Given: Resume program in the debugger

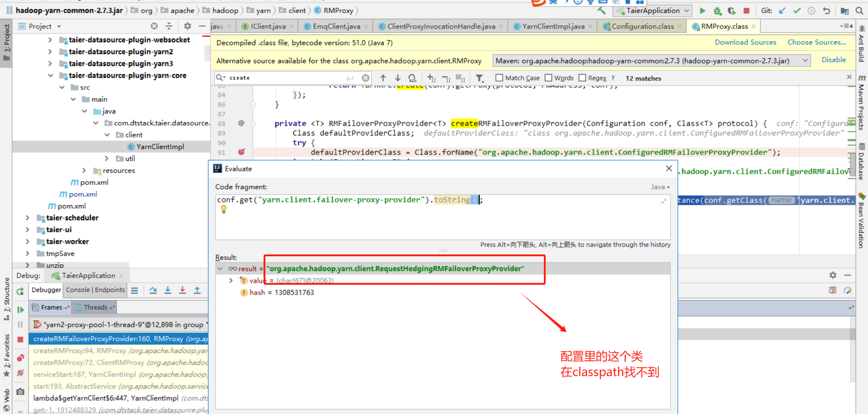Looking at the screenshot, I should click(20, 310).
